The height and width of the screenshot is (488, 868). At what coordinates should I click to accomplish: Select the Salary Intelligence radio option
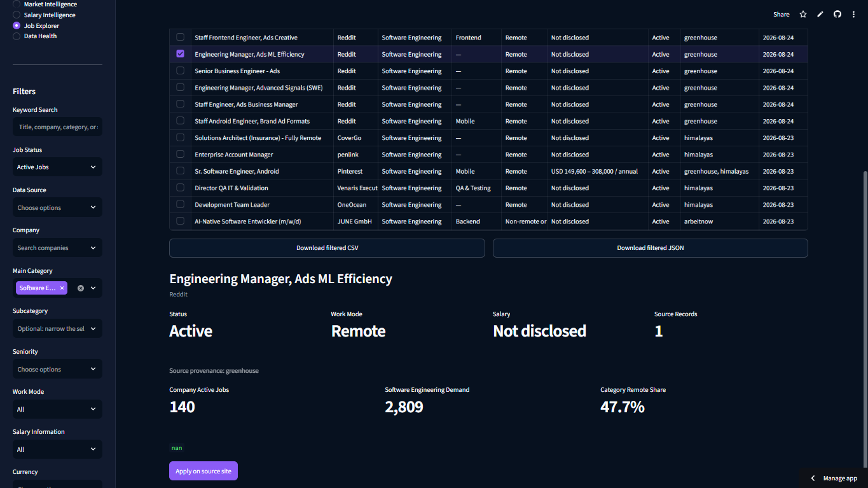click(x=17, y=15)
